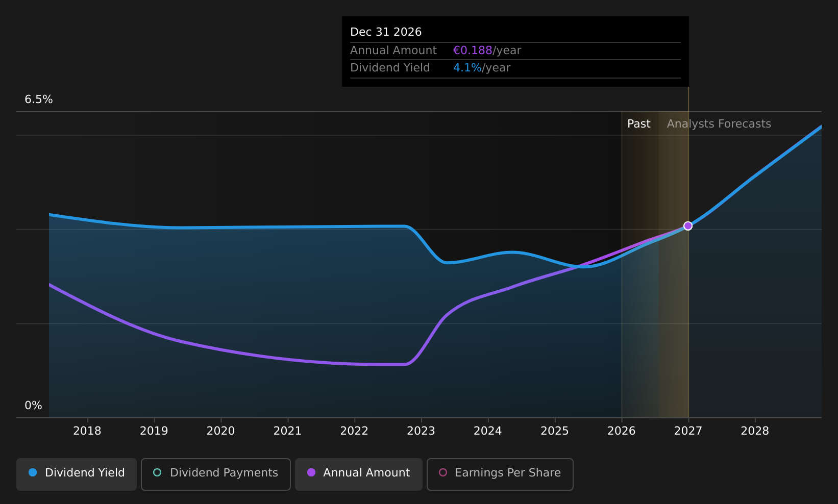Click the 2024 x-axis label

[x=488, y=431]
